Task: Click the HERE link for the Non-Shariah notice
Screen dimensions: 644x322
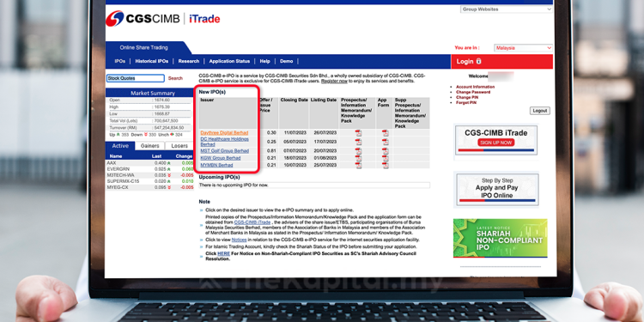Action: click(x=223, y=254)
